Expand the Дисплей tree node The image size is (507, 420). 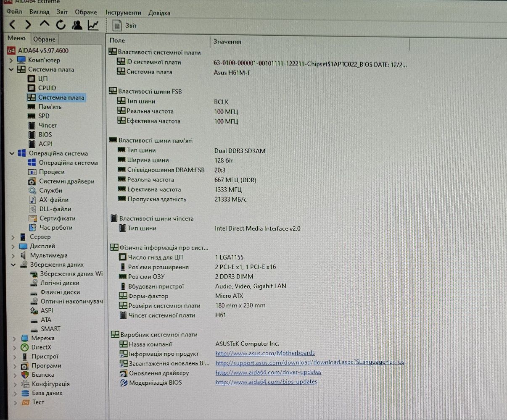coord(13,246)
